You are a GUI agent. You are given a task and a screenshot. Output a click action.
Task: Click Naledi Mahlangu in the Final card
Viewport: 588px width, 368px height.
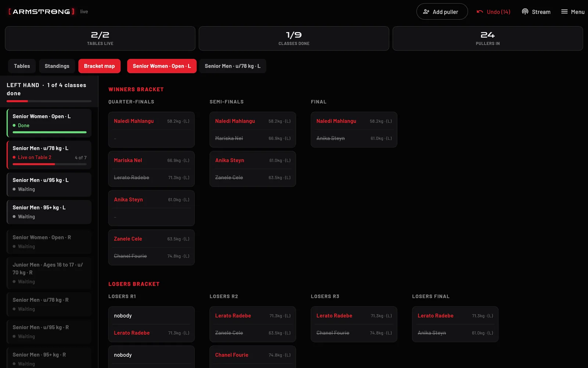click(336, 121)
